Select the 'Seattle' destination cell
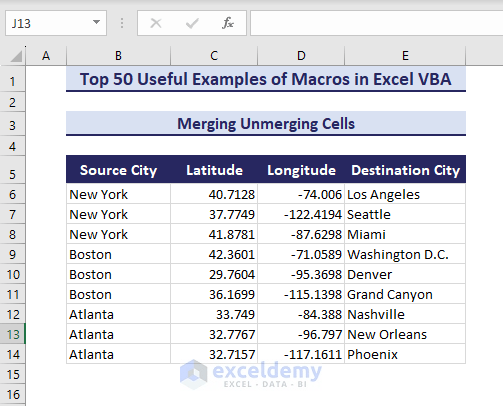The height and width of the screenshot is (406, 503). (x=405, y=214)
